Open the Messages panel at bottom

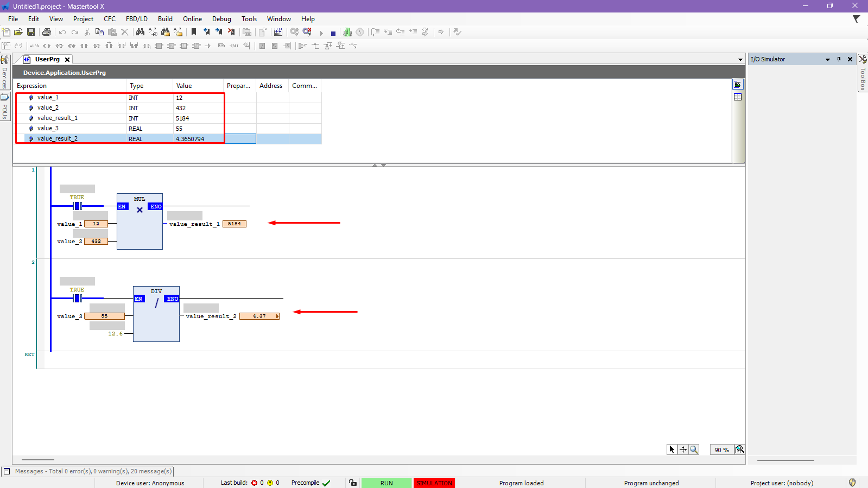[88, 471]
